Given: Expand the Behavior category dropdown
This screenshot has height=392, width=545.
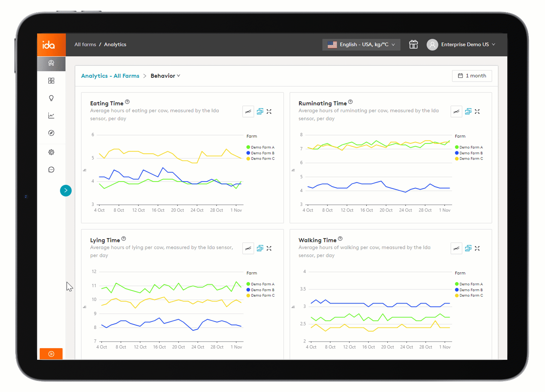Looking at the screenshot, I should click(x=165, y=76).
